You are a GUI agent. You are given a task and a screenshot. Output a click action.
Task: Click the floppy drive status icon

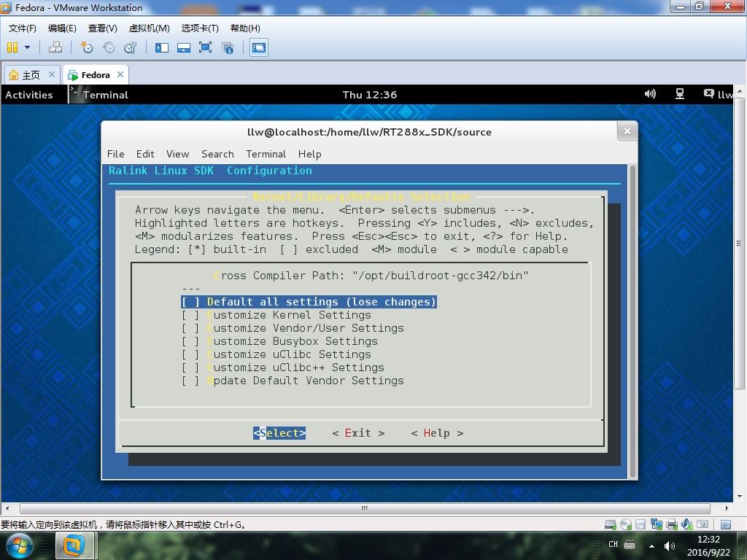click(640, 525)
